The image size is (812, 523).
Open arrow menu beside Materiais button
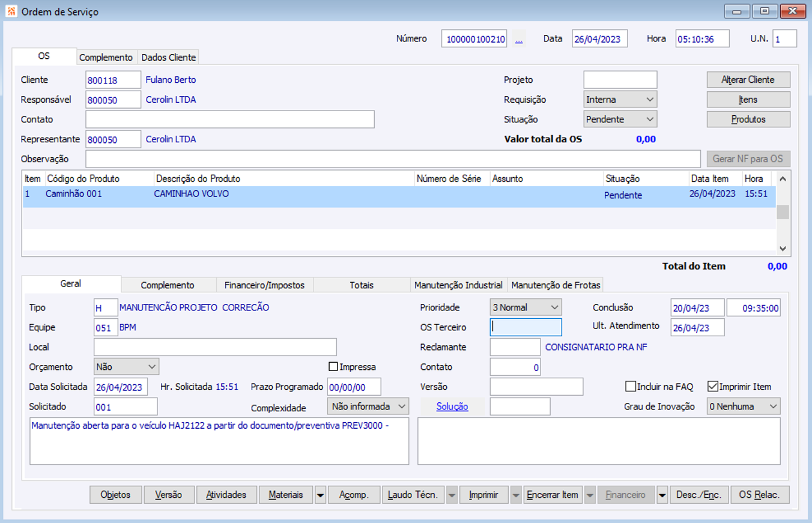pos(320,495)
